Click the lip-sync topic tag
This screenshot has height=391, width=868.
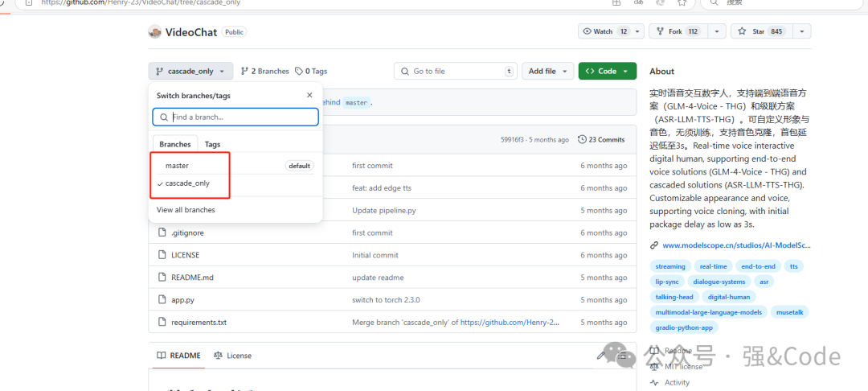click(x=667, y=282)
